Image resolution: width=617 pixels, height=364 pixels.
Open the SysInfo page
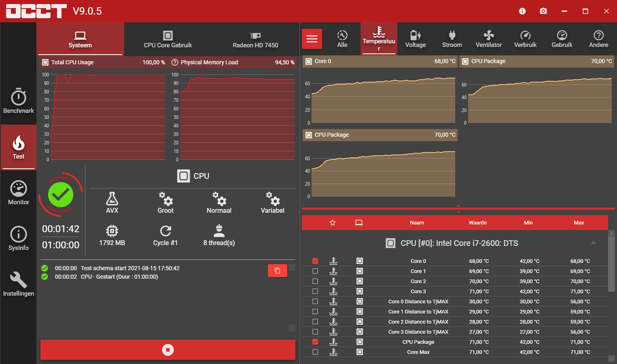[x=18, y=239]
